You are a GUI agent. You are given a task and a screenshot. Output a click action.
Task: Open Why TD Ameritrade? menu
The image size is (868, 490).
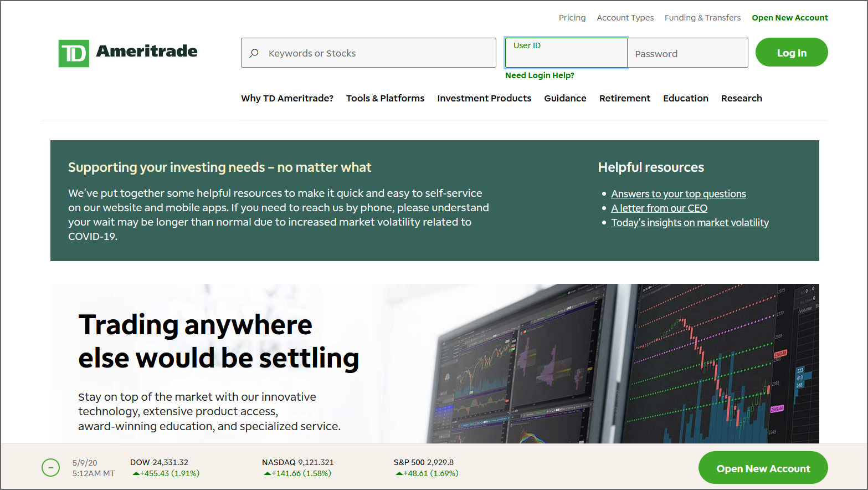(287, 98)
